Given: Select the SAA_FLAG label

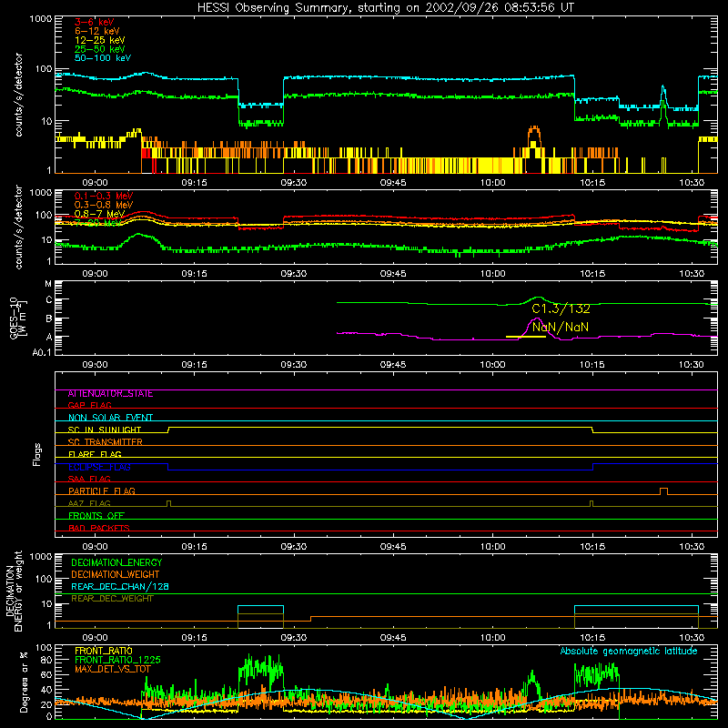Looking at the screenshot, I should point(89,479).
